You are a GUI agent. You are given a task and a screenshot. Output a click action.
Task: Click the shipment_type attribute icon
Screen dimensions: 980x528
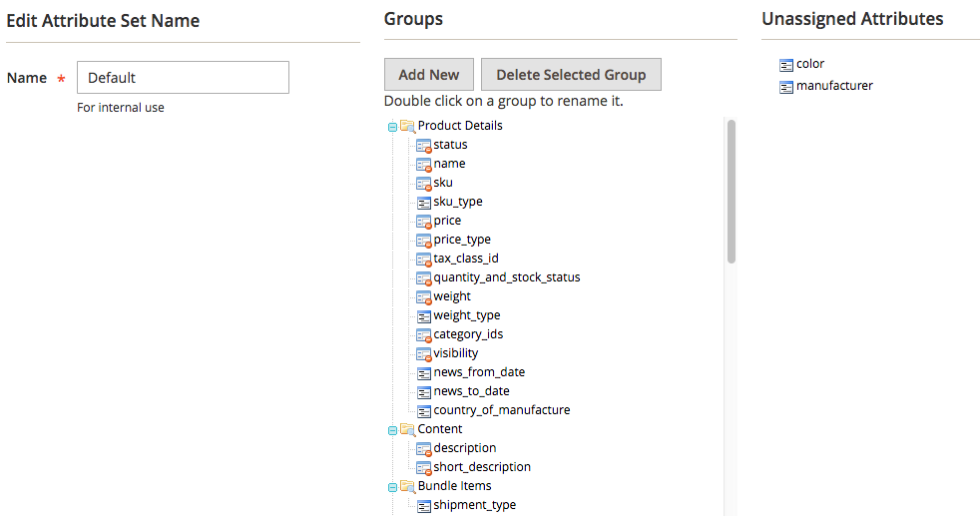tap(423, 505)
